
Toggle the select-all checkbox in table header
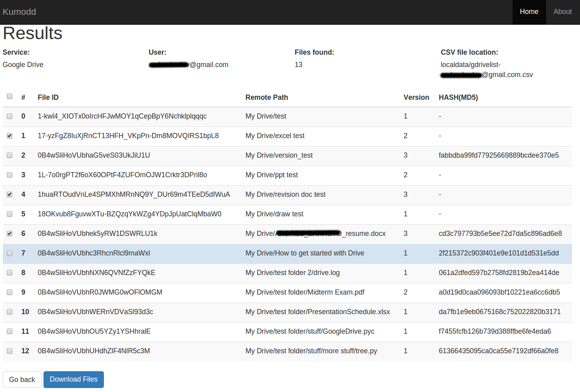point(10,96)
